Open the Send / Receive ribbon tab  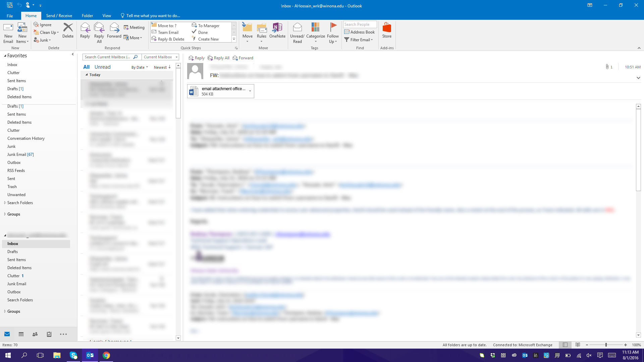(59, 16)
